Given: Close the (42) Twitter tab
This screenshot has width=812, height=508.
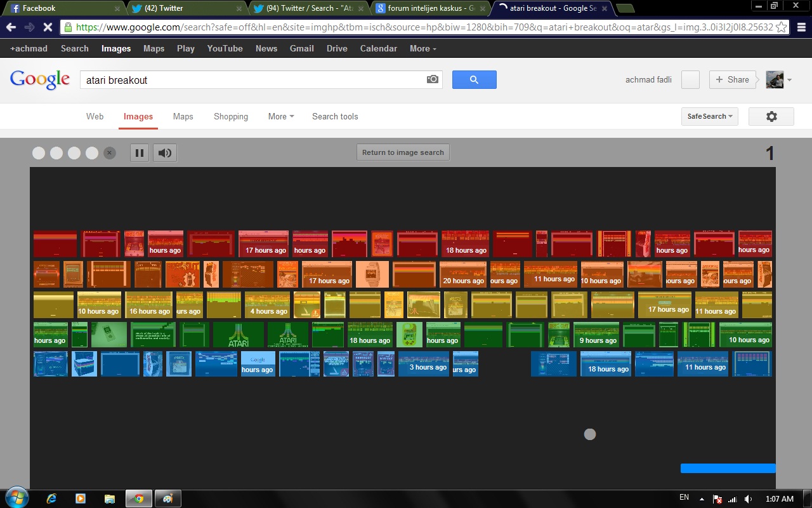Looking at the screenshot, I should pos(238,9).
